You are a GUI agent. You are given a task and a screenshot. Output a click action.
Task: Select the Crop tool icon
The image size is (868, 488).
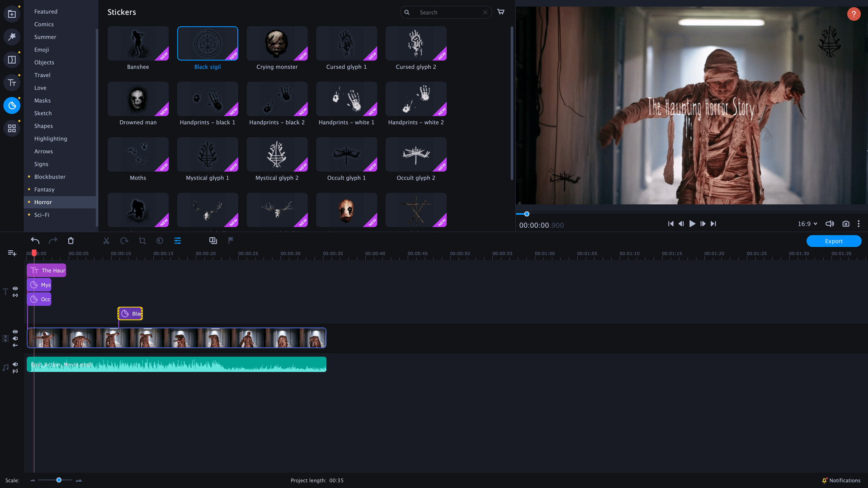142,240
